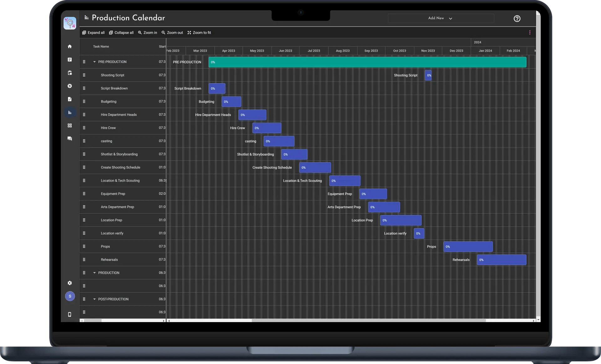Screen dimensions: 601x364
Task: Open the grid dashboard sidebar icon
Action: click(70, 126)
